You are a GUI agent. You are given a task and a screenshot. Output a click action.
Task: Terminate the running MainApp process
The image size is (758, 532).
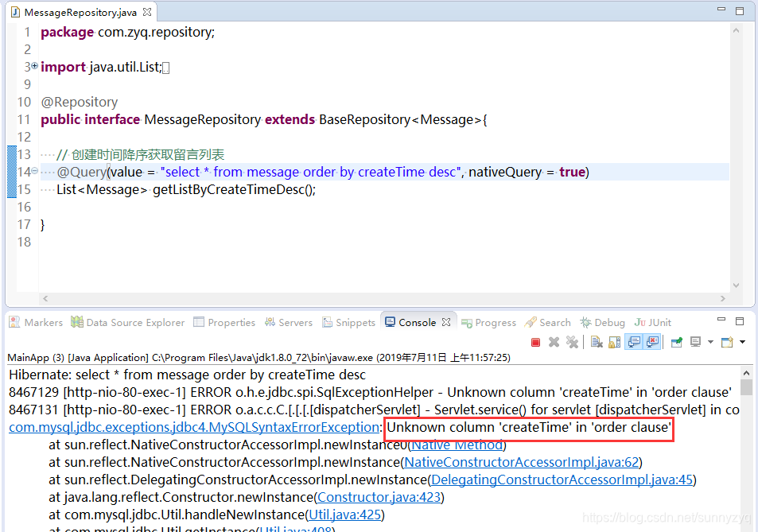pyautogui.click(x=534, y=342)
